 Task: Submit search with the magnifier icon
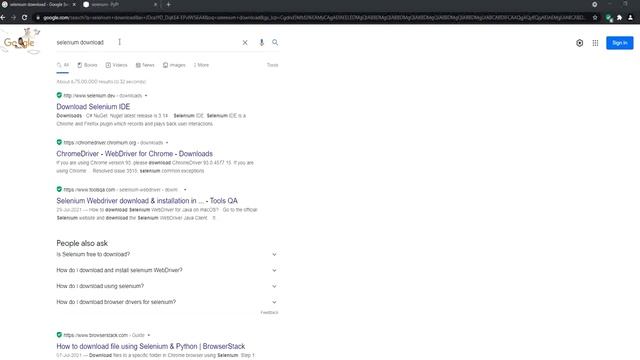(275, 42)
